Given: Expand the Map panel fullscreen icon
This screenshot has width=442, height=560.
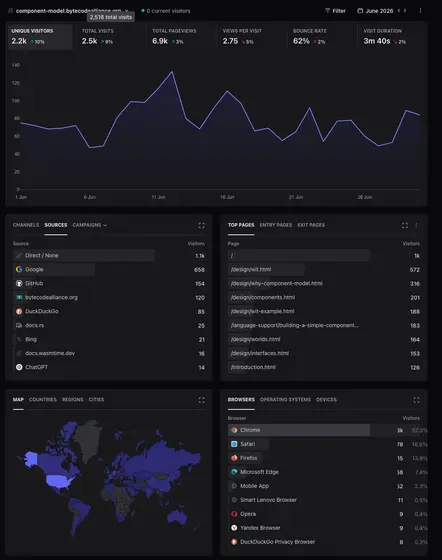Looking at the screenshot, I should (201, 400).
